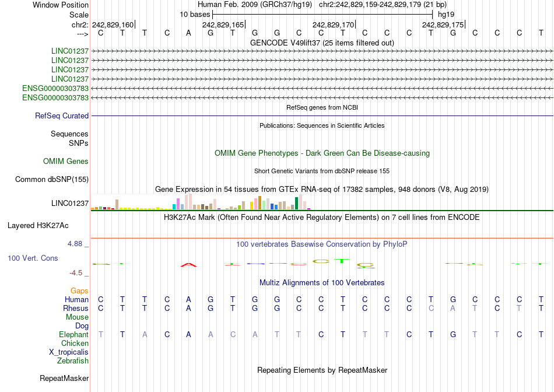Click the RepeatMasker track label
The image size is (554, 392).
tap(64, 378)
